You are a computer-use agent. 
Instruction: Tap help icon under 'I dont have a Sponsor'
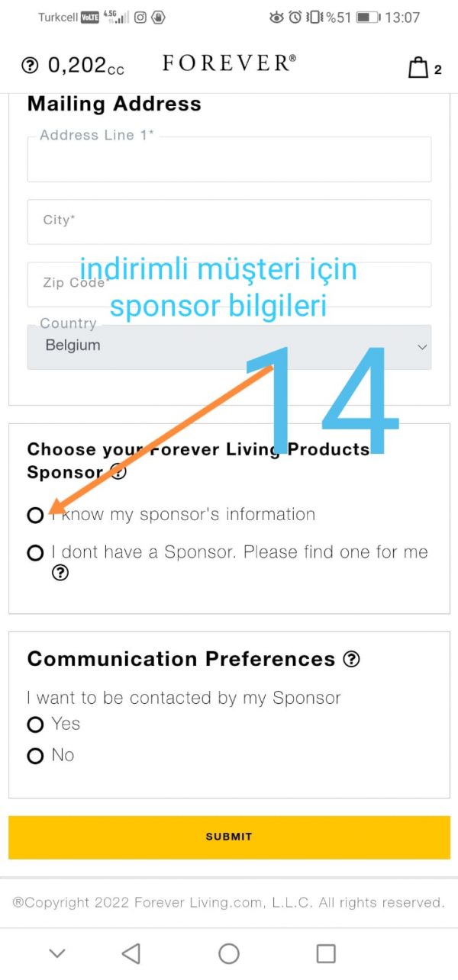[60, 574]
